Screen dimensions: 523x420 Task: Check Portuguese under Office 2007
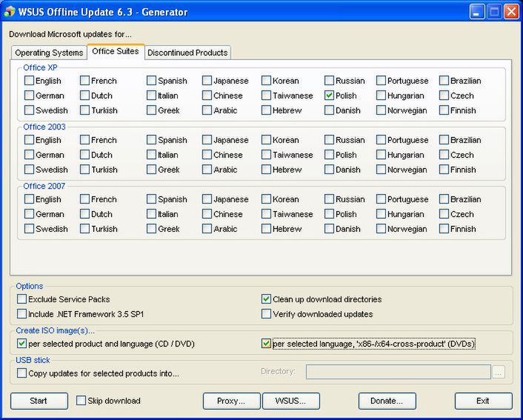coord(381,199)
